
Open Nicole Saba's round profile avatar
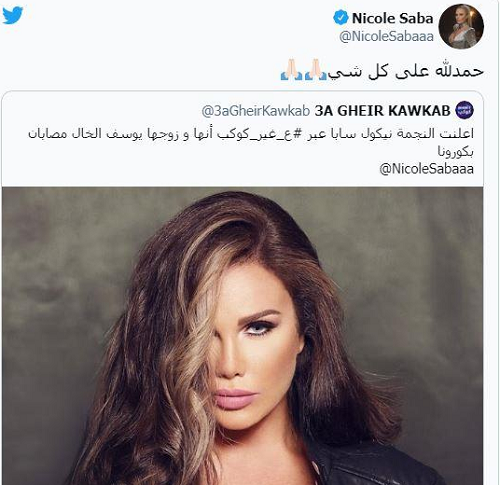coord(461,27)
